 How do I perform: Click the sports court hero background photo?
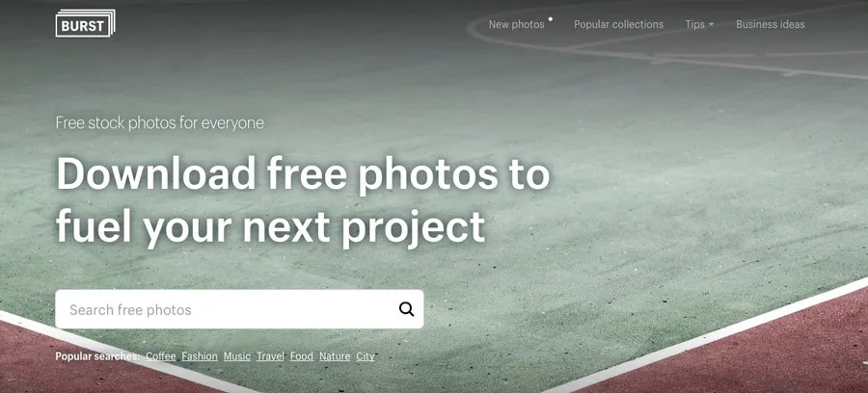pos(665,194)
